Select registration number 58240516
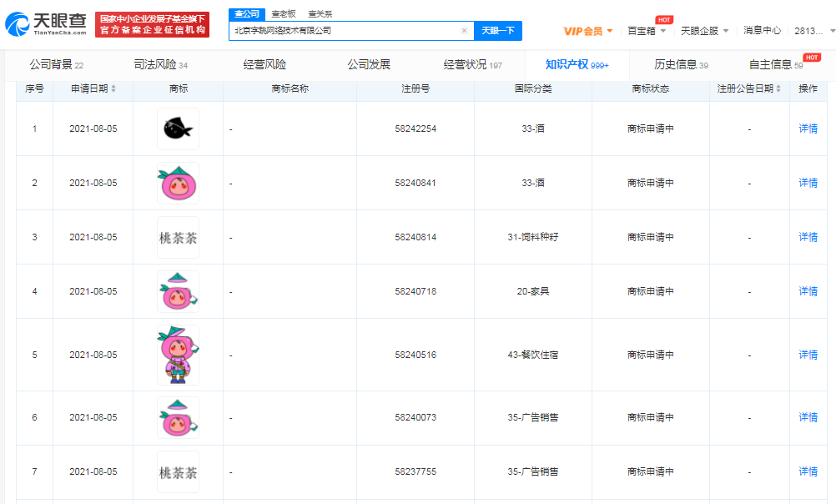This screenshot has height=504, width=836. [415, 355]
